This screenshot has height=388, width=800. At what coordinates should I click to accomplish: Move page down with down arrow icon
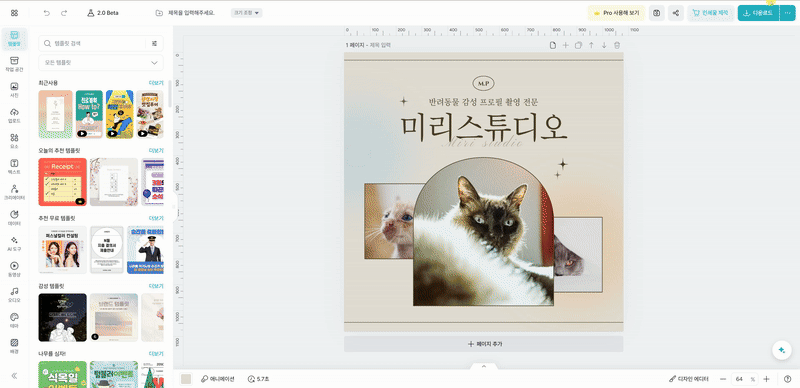[x=604, y=45]
